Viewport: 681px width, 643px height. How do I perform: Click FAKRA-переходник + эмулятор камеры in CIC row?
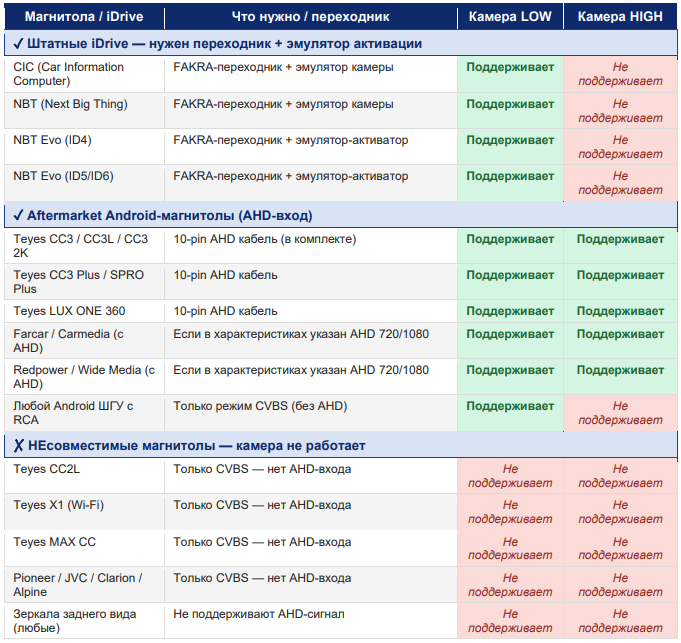tap(311, 74)
